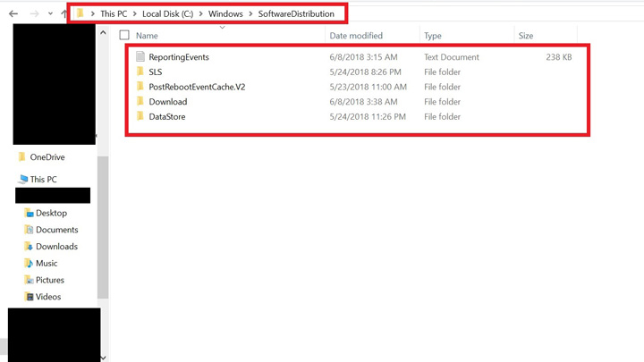644x362 pixels.
Task: Click date 6/8/2018 3:15 AM
Action: [x=363, y=57]
